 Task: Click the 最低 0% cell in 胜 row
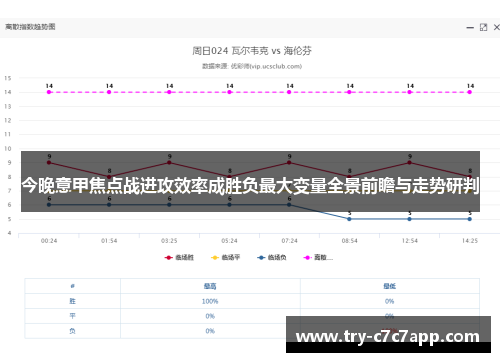click(x=389, y=301)
